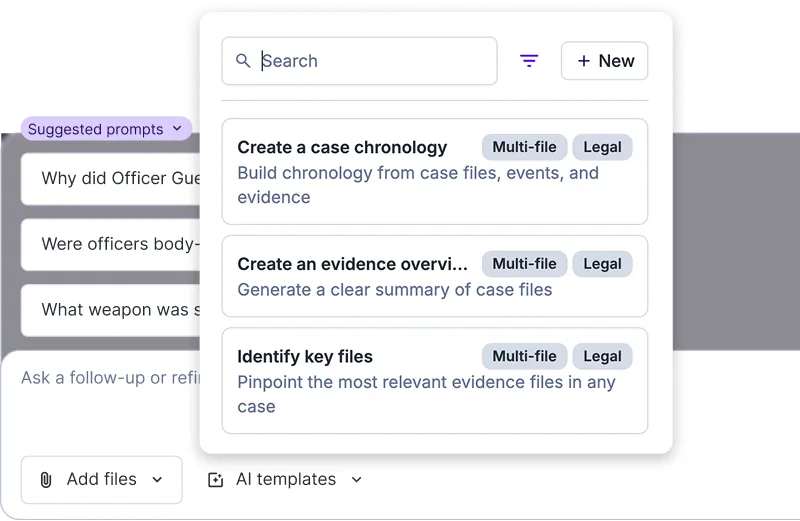This screenshot has height=521, width=800.
Task: Click Multi-file tag on evidence overview
Action: [524, 264]
